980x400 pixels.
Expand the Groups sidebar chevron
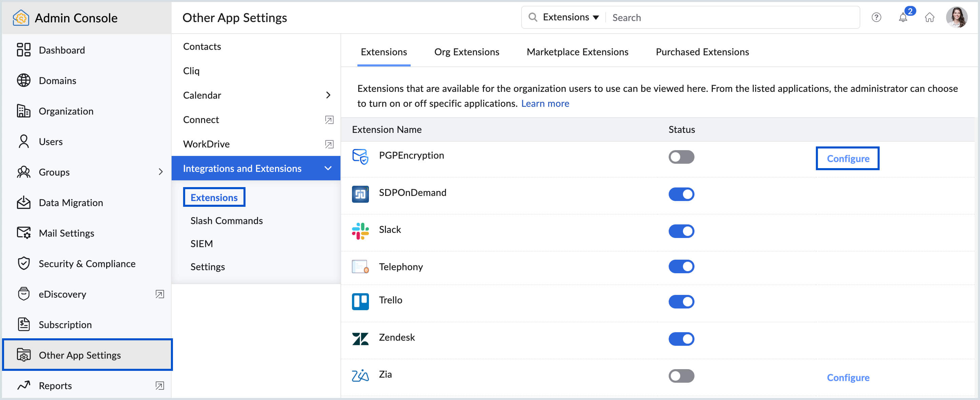(160, 172)
